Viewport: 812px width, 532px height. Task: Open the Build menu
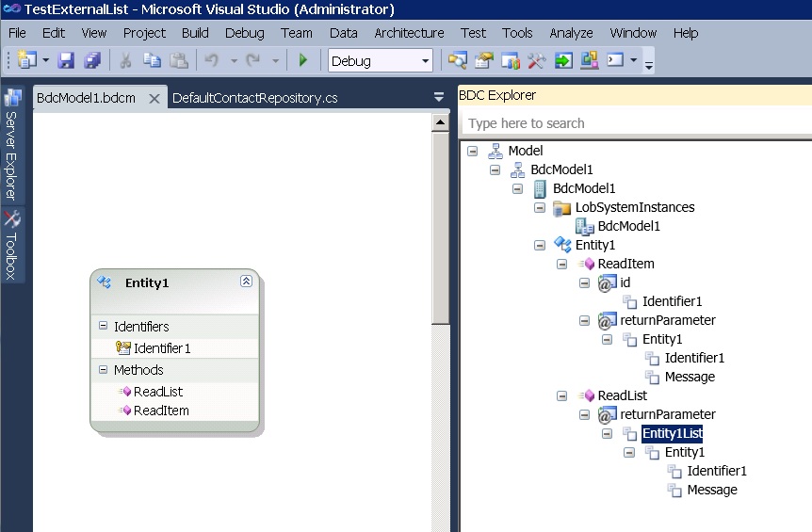click(x=195, y=33)
